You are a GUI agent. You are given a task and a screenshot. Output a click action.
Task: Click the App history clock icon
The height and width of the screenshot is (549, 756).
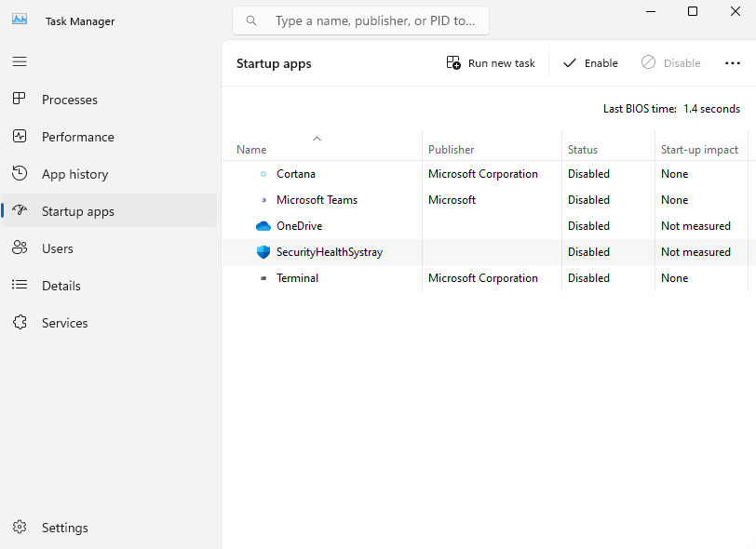20,174
